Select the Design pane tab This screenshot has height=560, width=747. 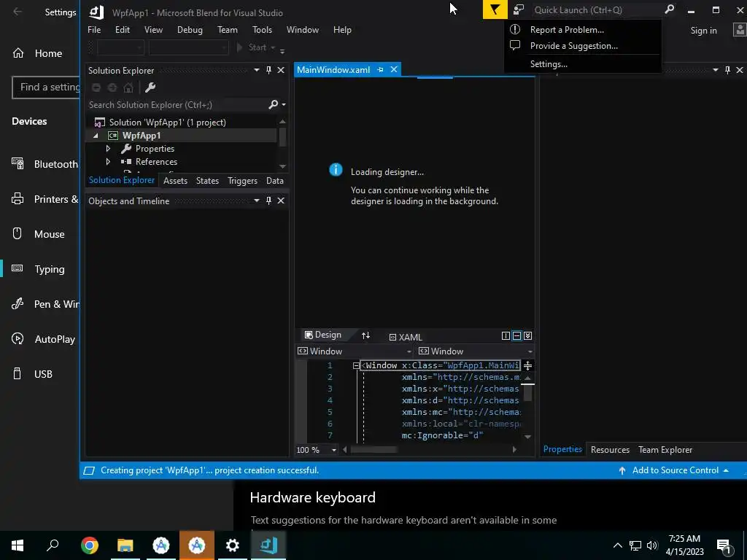(323, 335)
